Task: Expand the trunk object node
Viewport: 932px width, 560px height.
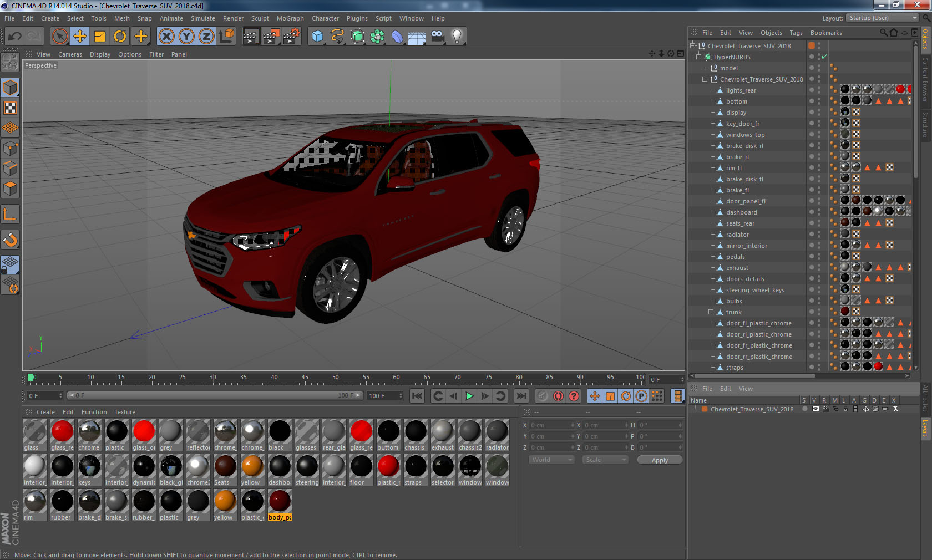Action: tap(711, 312)
